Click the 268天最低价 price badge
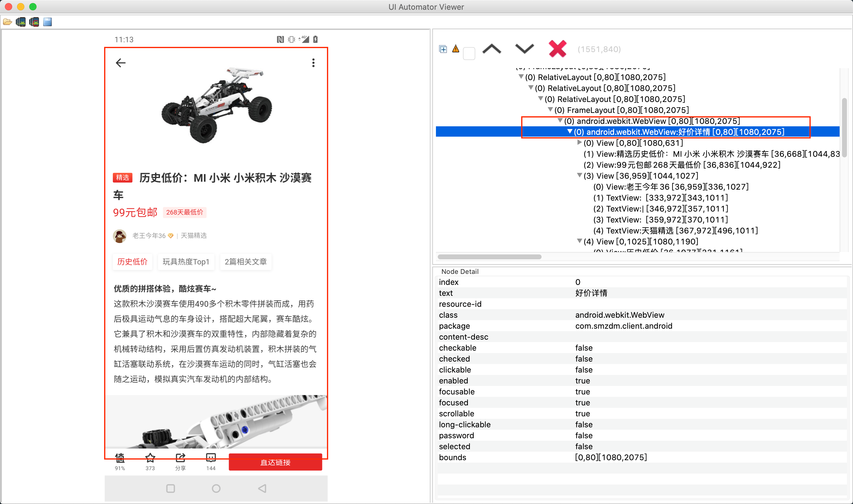This screenshot has width=853, height=504. click(x=184, y=212)
